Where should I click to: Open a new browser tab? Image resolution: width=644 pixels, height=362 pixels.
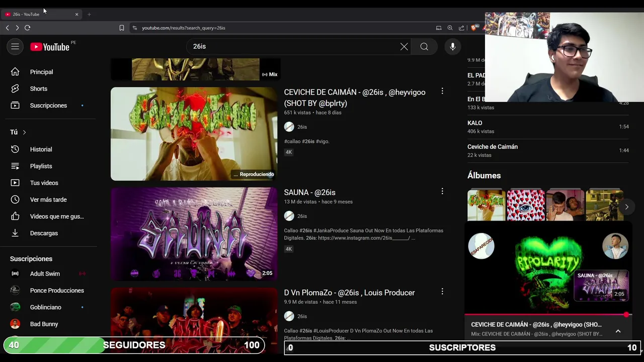tap(89, 14)
